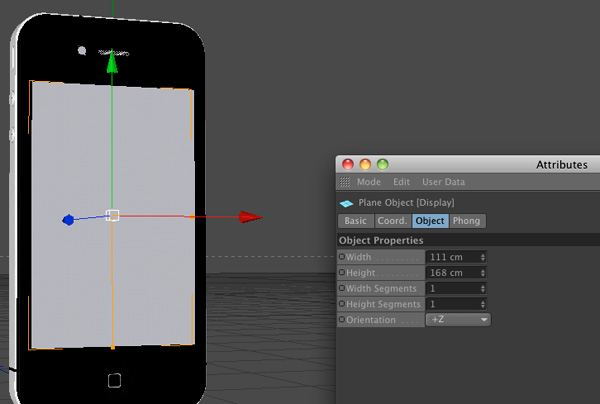Close the Attributes window

[348, 164]
